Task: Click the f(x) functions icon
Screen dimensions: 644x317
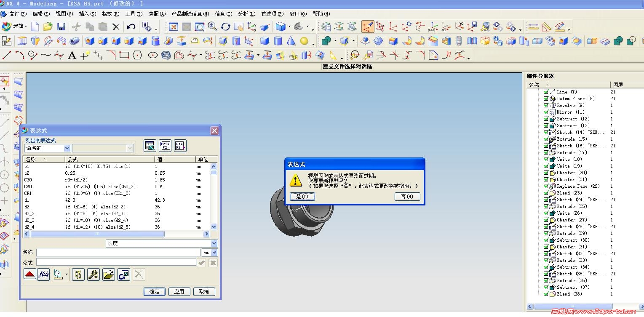Action: pos(43,274)
